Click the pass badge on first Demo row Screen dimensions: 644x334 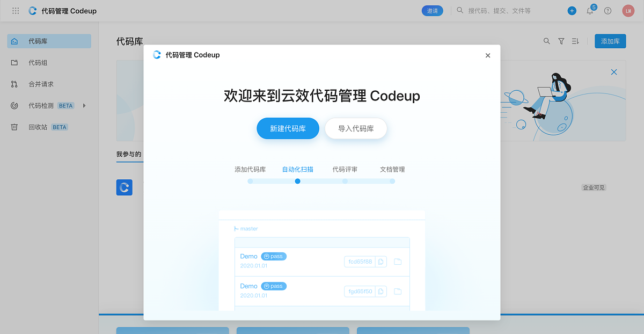tap(274, 256)
